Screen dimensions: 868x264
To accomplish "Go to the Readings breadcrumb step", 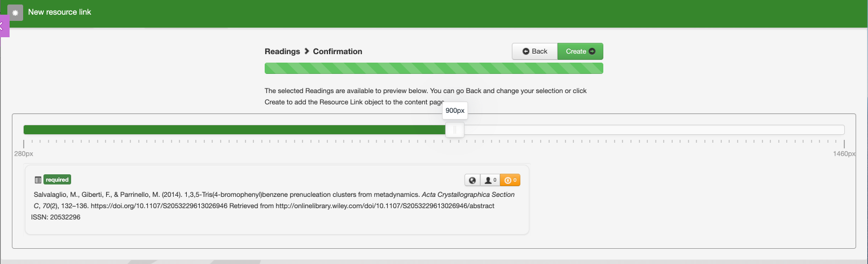I will pyautogui.click(x=282, y=51).
